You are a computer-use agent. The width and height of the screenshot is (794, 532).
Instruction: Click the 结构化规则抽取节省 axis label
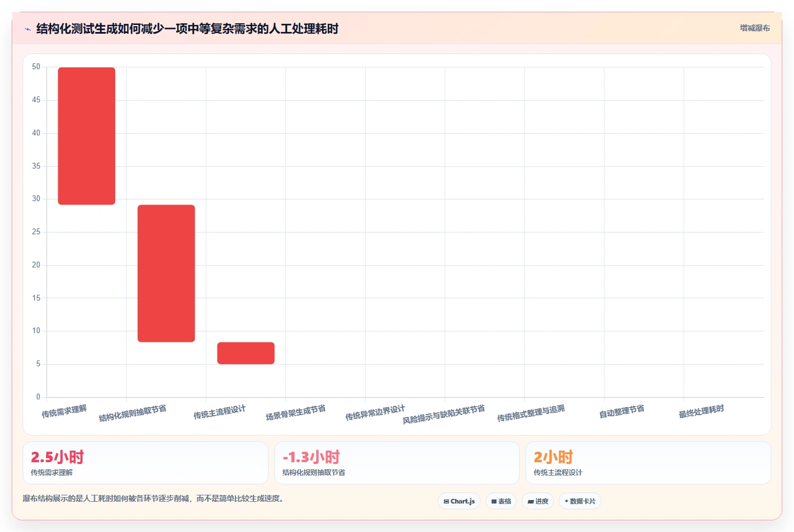click(x=133, y=413)
